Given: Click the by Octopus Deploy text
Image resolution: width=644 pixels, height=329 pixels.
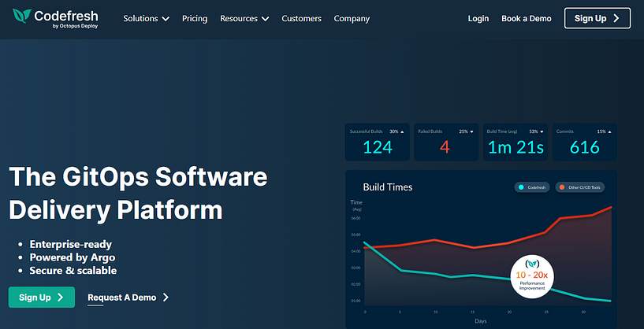Looking at the screenshot, I should pos(75,26).
